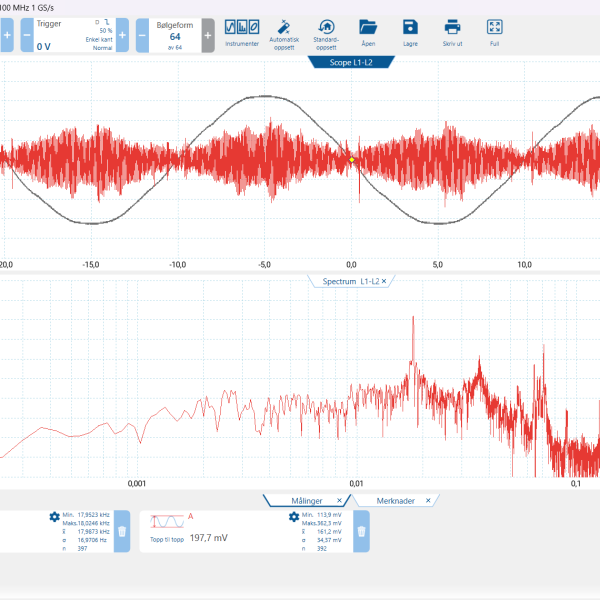Switch to the Målinger tab
600x600 pixels.
pyautogui.click(x=307, y=501)
